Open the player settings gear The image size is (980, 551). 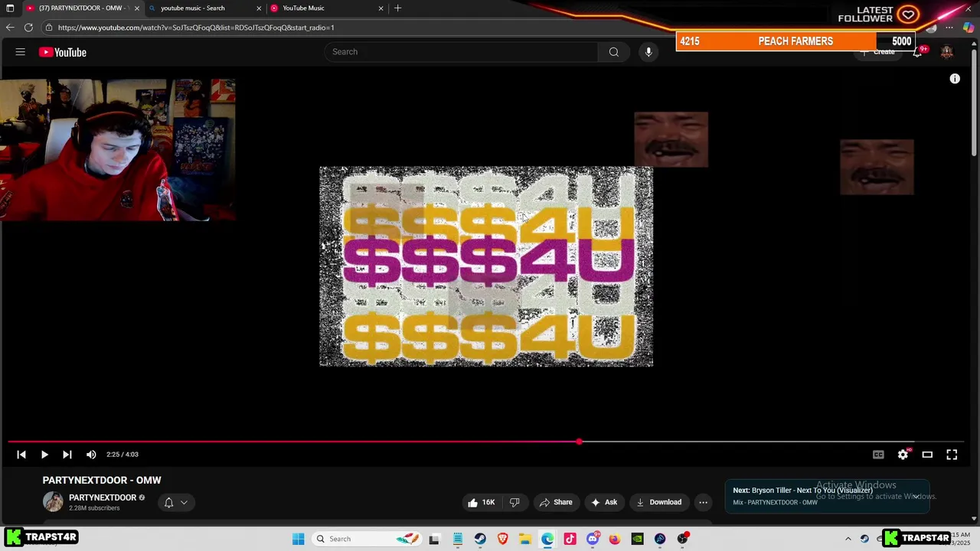903,455
